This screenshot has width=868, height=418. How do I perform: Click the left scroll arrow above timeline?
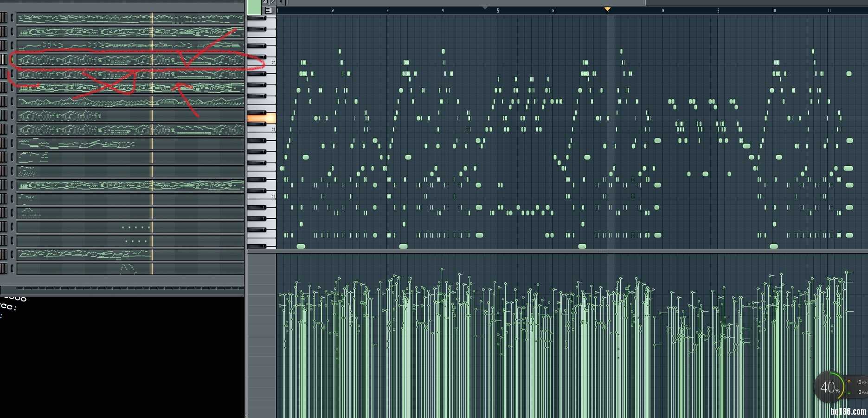click(x=281, y=2)
